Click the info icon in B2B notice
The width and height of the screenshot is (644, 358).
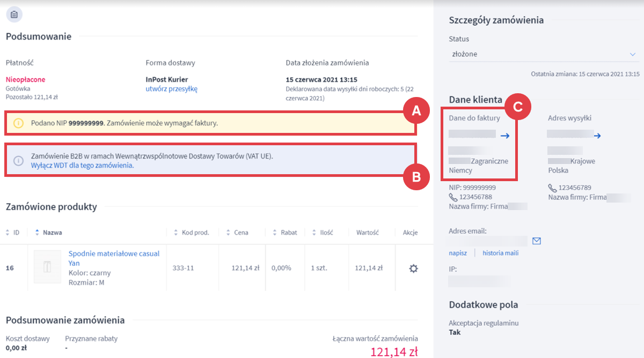point(18,161)
